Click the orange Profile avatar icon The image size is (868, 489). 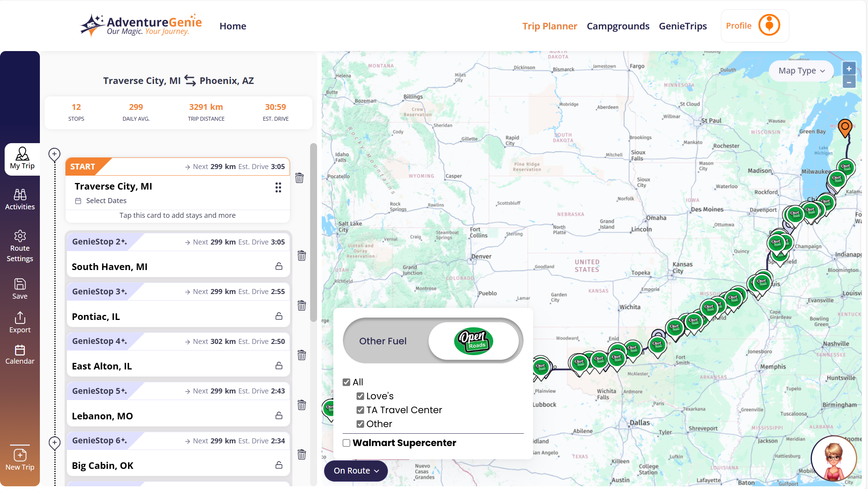point(769,26)
